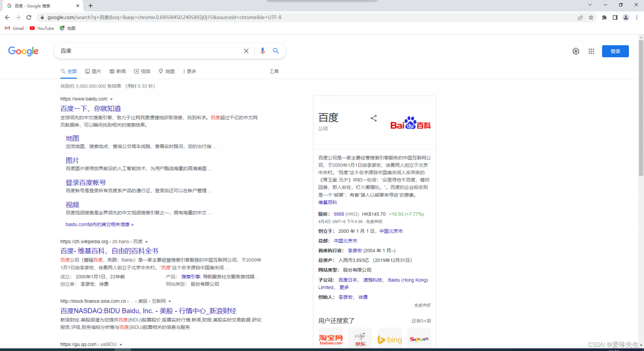The image size is (644, 351).
Task: Expand dropdown arrow next to stock.finance.sina.com.cn result
Action: click(x=170, y=301)
